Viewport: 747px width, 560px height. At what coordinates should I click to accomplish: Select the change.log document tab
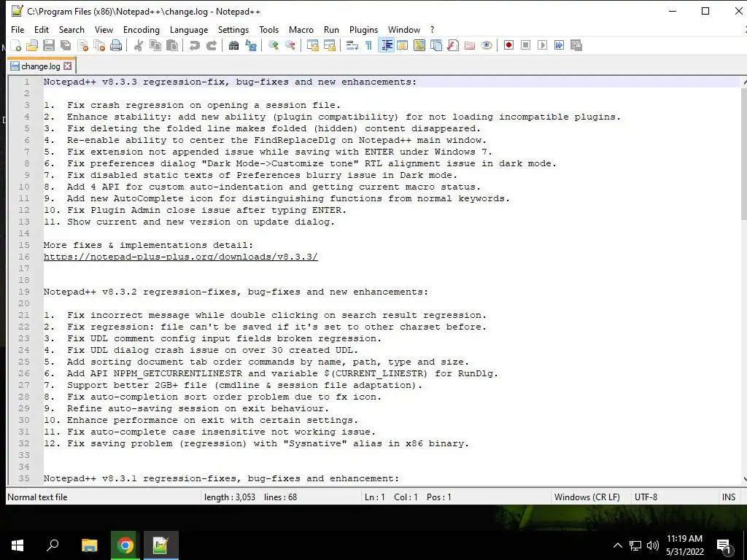click(41, 66)
